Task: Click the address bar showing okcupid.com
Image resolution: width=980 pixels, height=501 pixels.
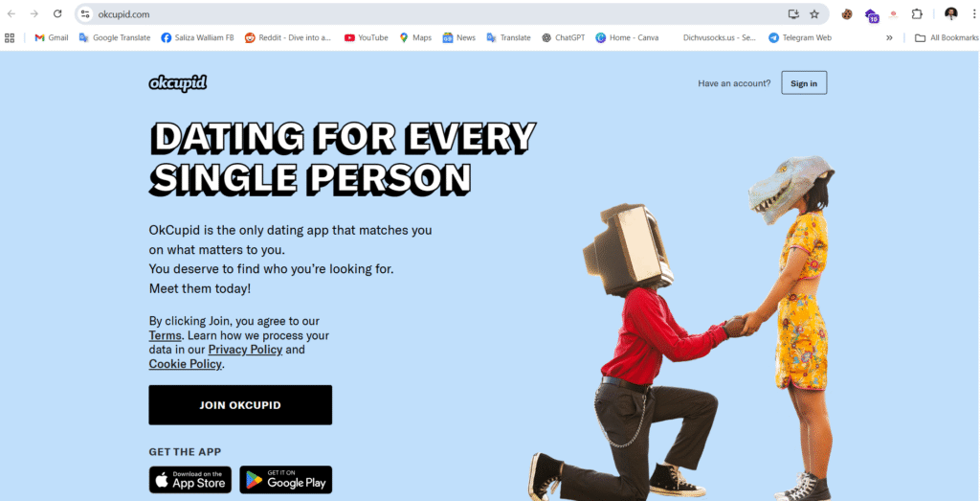Action: click(437, 13)
